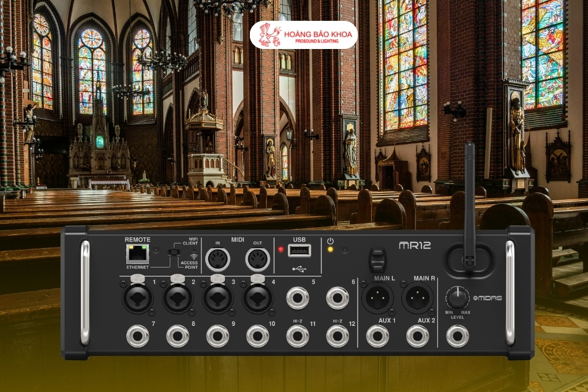Click the HI-Z label beside 11
This screenshot has height=392, width=588.
(x=298, y=321)
